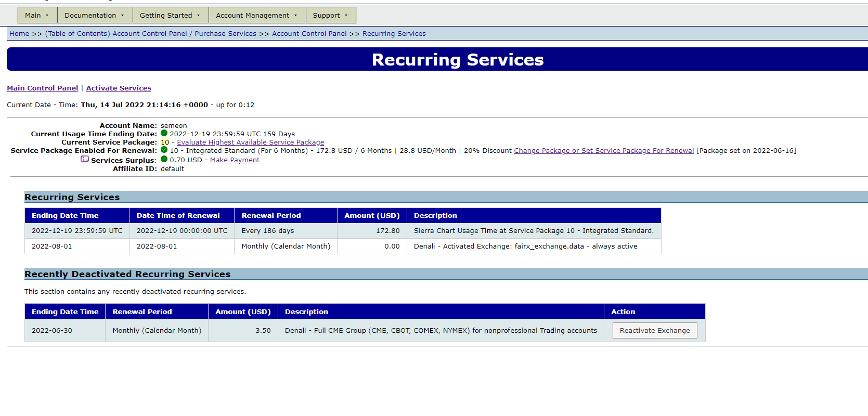Click the green status icon beside Services Surplus amount
This screenshot has height=416, width=868.
click(x=164, y=160)
